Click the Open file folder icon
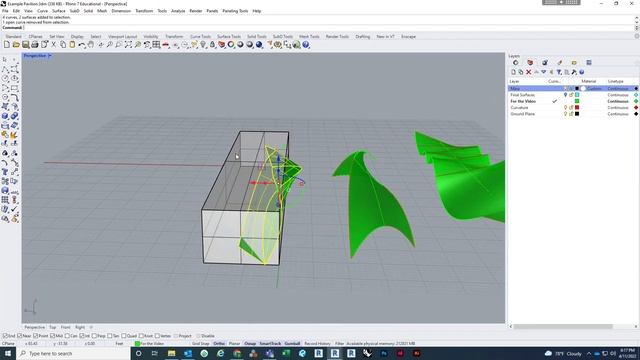The image size is (640, 360). pos(16,45)
